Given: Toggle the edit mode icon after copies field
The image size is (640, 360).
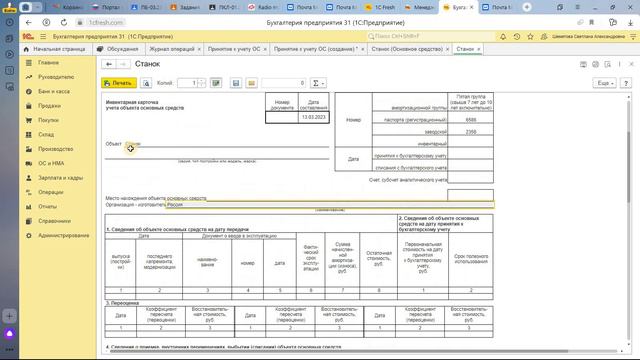Looking at the screenshot, I should [x=216, y=83].
